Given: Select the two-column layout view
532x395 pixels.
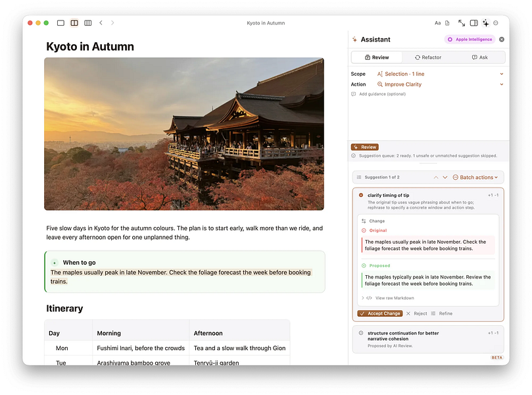Looking at the screenshot, I should tap(74, 23).
